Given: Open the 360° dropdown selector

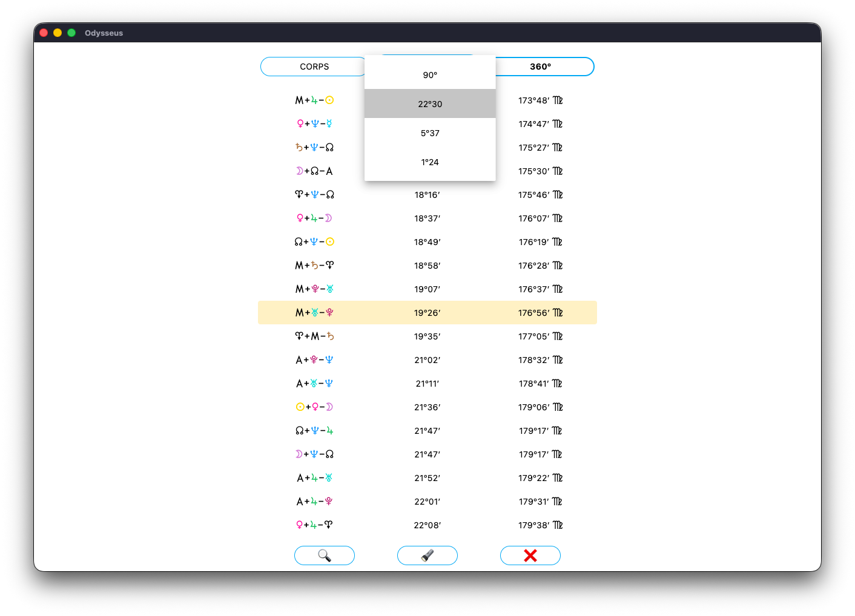Looking at the screenshot, I should click(541, 67).
